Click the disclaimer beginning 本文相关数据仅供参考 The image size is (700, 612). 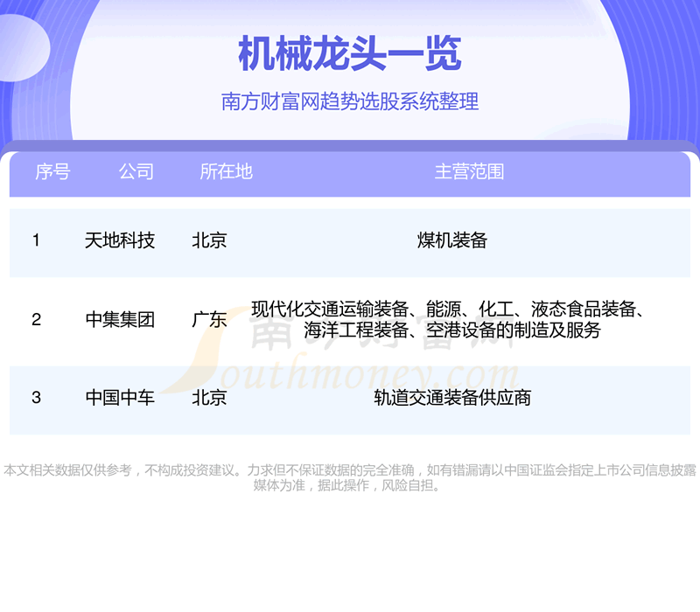coord(350,476)
